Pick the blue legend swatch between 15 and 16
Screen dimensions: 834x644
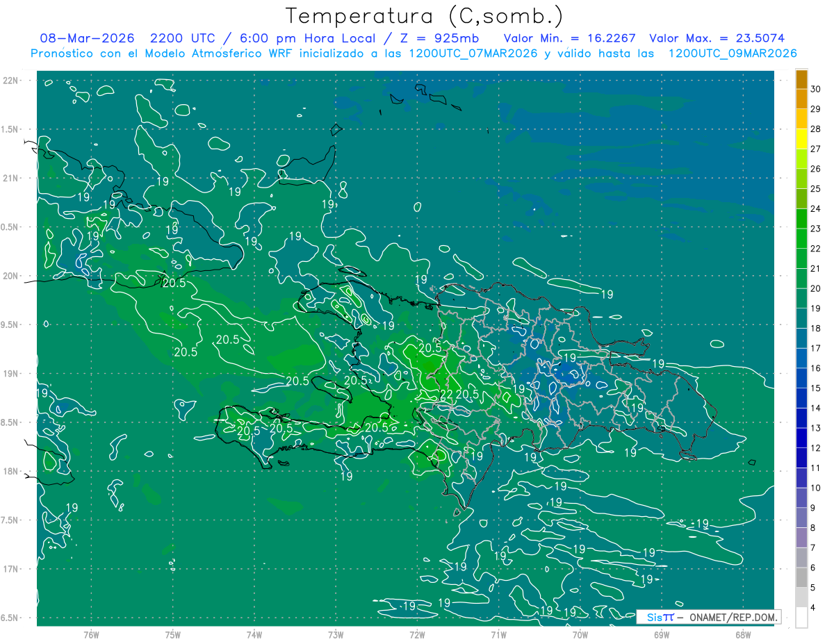(x=801, y=378)
